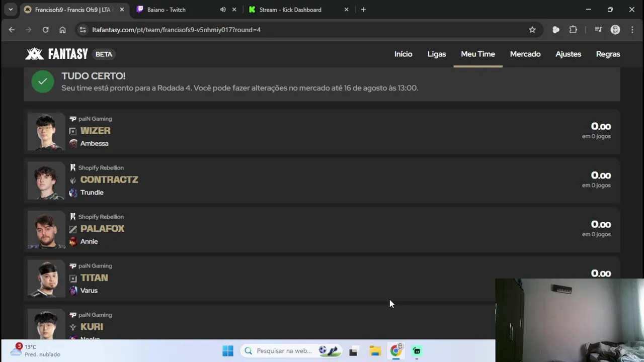Open the Chrome profile avatar
644x362 pixels.
point(615,30)
